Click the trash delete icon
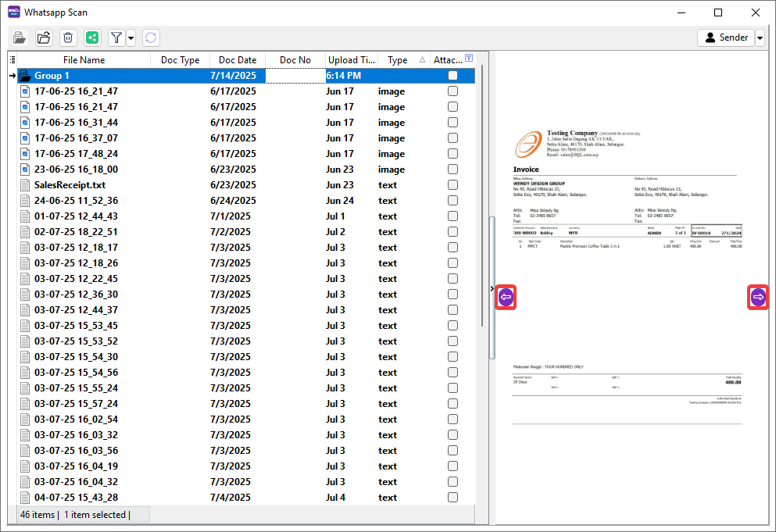The height and width of the screenshot is (532, 776). pos(68,37)
